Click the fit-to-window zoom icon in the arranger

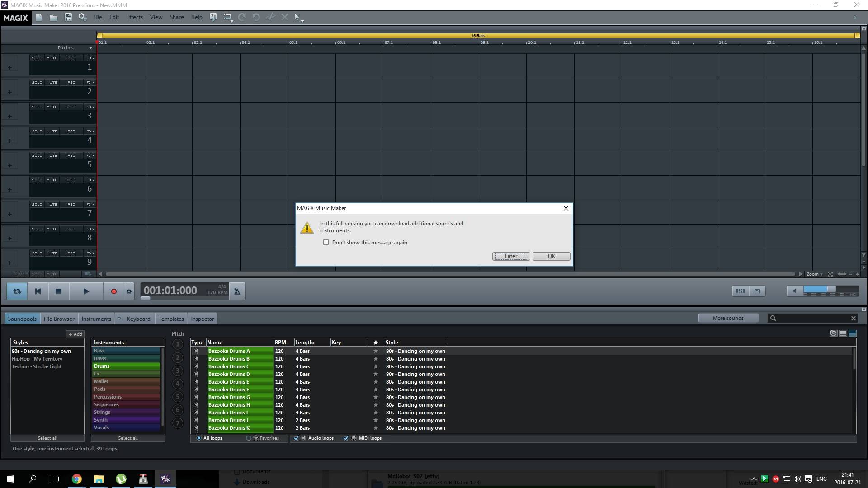830,274
